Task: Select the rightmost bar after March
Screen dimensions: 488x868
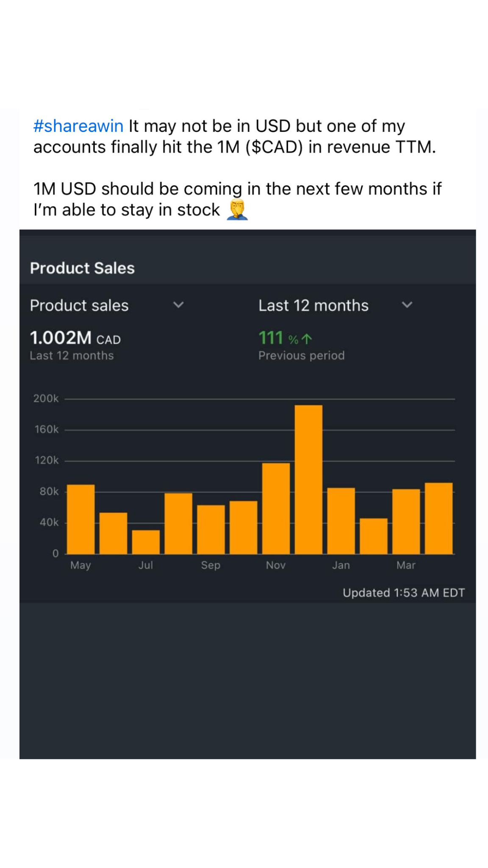Action: pyautogui.click(x=438, y=518)
